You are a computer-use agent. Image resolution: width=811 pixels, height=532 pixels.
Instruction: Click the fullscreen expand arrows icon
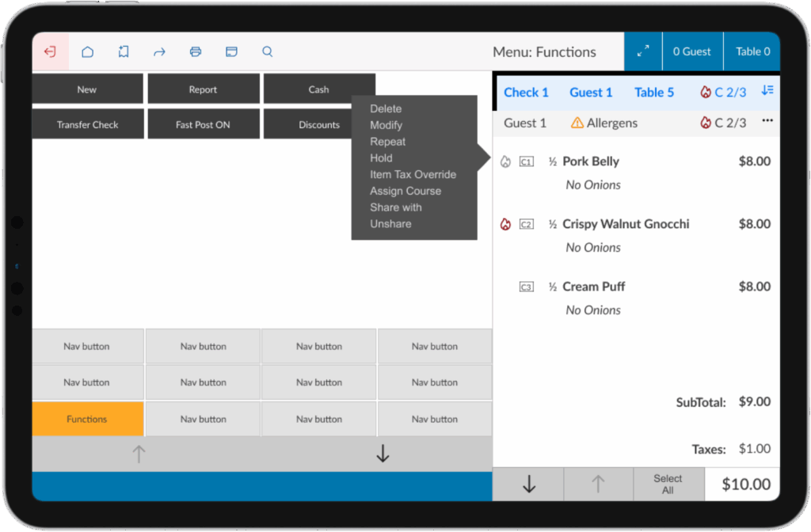[643, 51]
